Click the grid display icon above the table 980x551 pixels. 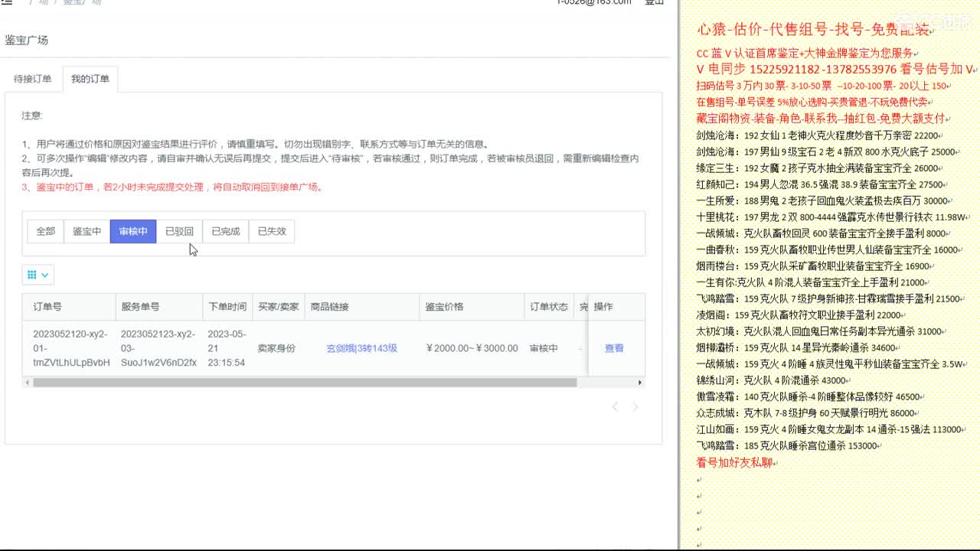(31, 275)
